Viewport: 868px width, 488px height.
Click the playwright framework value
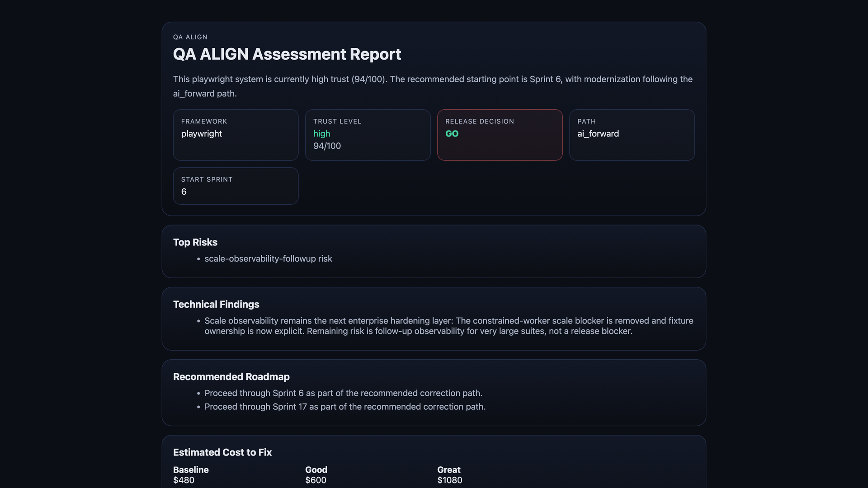202,134
